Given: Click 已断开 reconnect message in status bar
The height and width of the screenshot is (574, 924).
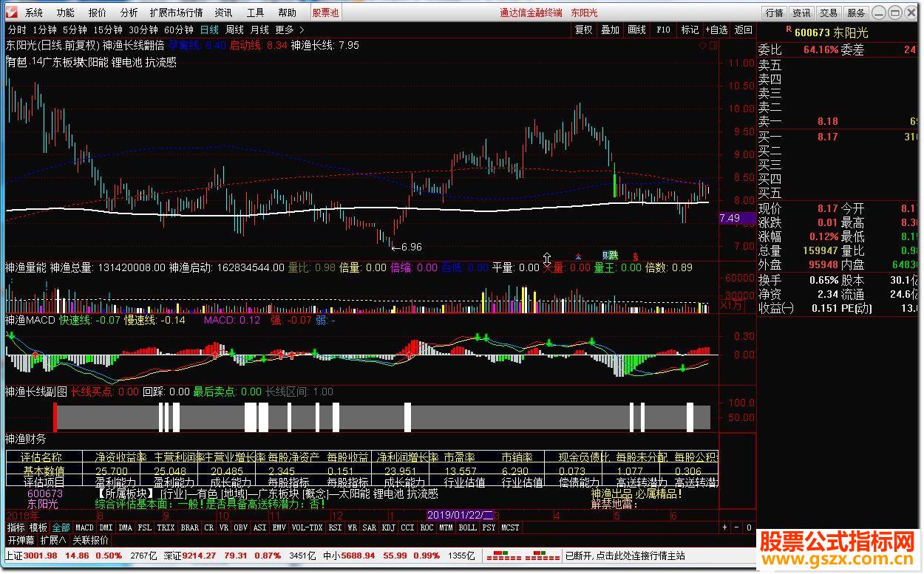Looking at the screenshot, I should click(624, 556).
